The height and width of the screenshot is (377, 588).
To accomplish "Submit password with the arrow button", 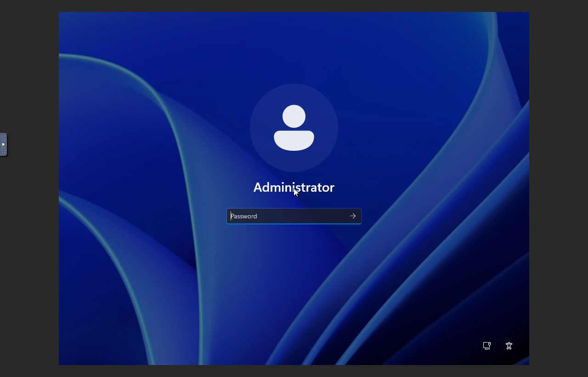I will [353, 216].
